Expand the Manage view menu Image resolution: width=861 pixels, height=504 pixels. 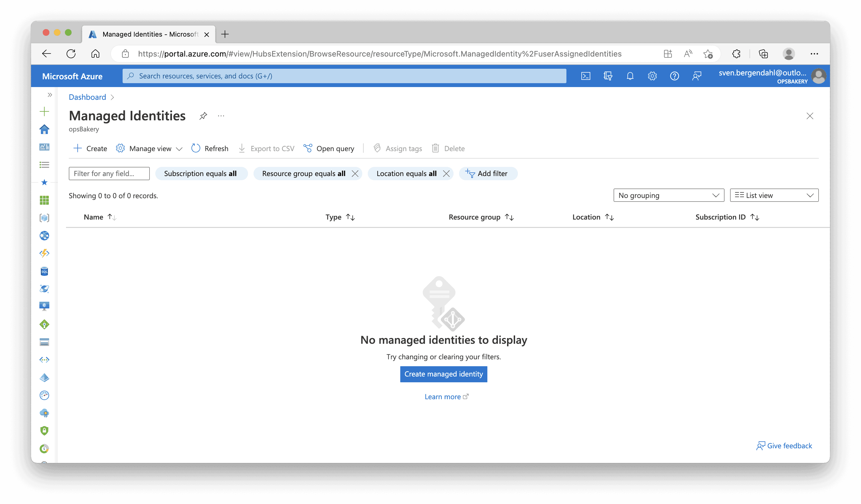(x=150, y=149)
